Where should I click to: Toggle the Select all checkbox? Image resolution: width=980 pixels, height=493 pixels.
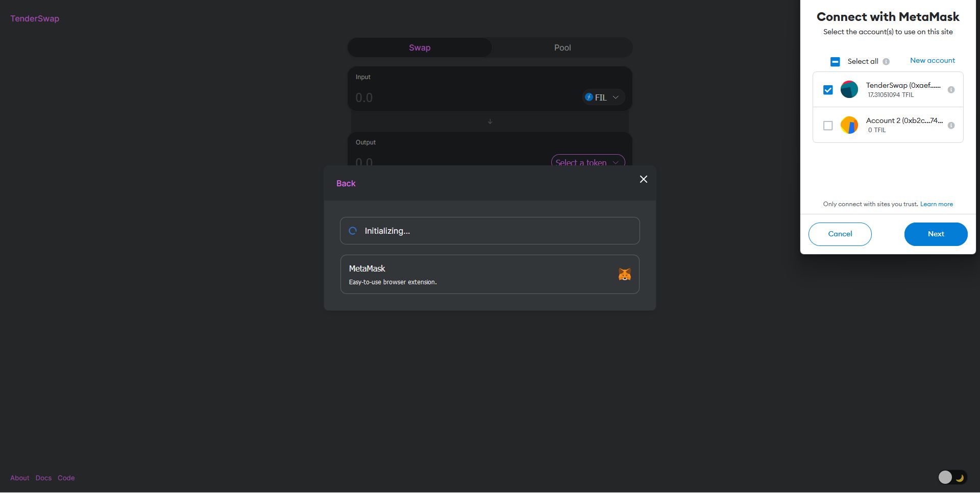coord(835,62)
